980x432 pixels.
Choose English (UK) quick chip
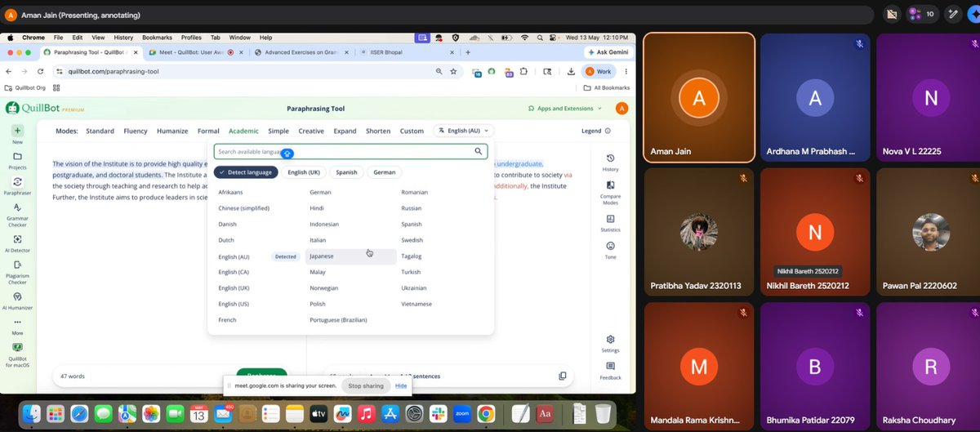tap(304, 172)
